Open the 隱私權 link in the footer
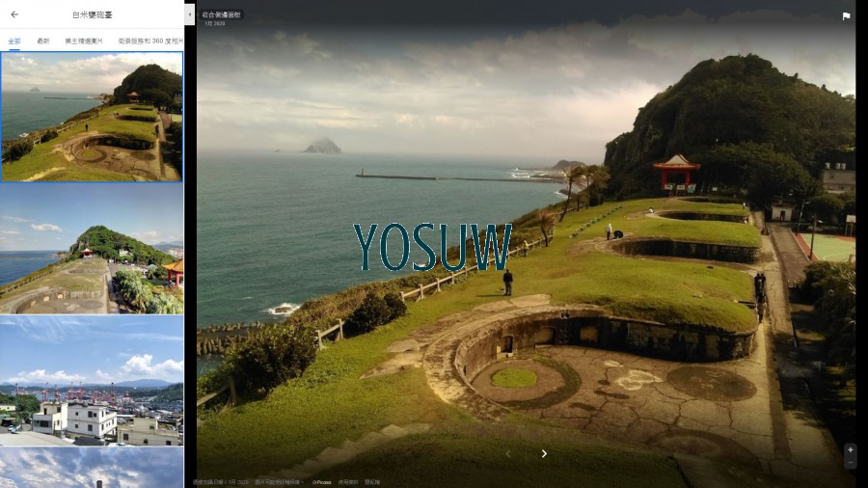The image size is (868, 488). 372,482
